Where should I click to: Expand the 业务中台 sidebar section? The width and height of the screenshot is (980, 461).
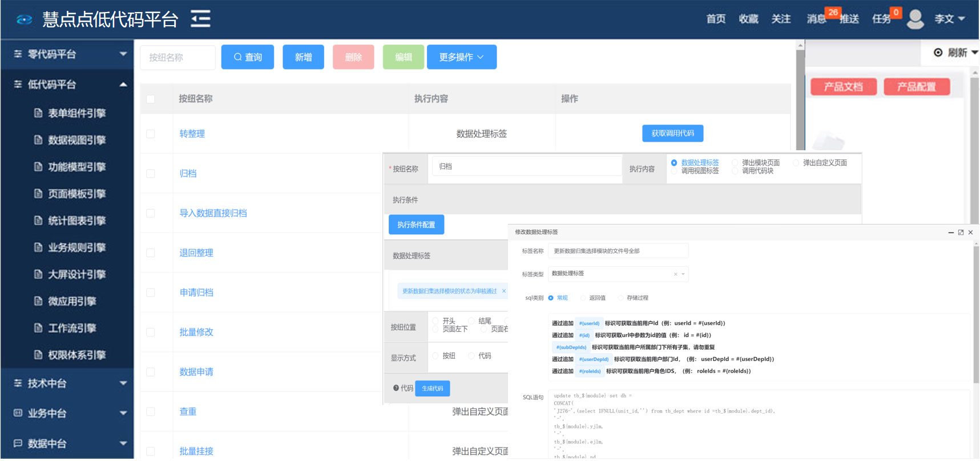(x=123, y=412)
